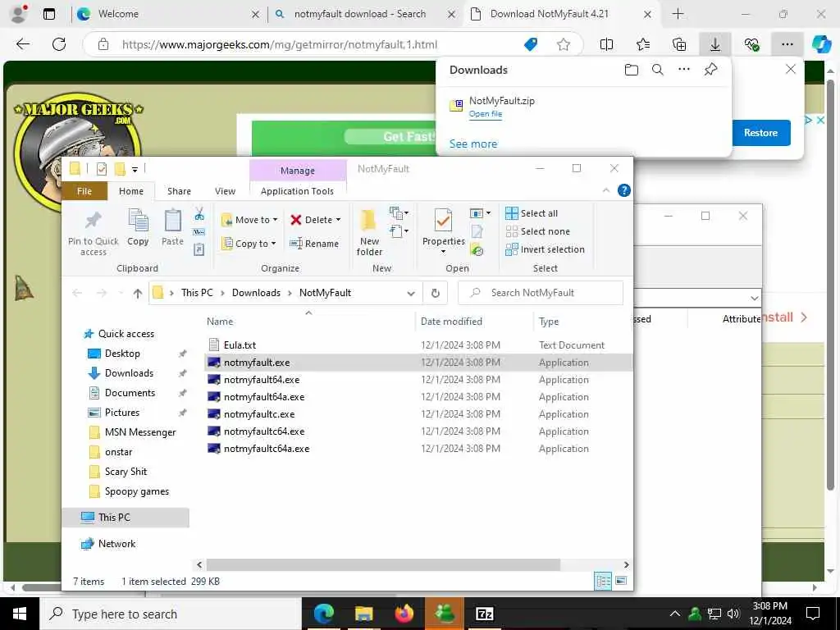
Task: Open Edge Favorites list icon
Action: (x=643, y=44)
